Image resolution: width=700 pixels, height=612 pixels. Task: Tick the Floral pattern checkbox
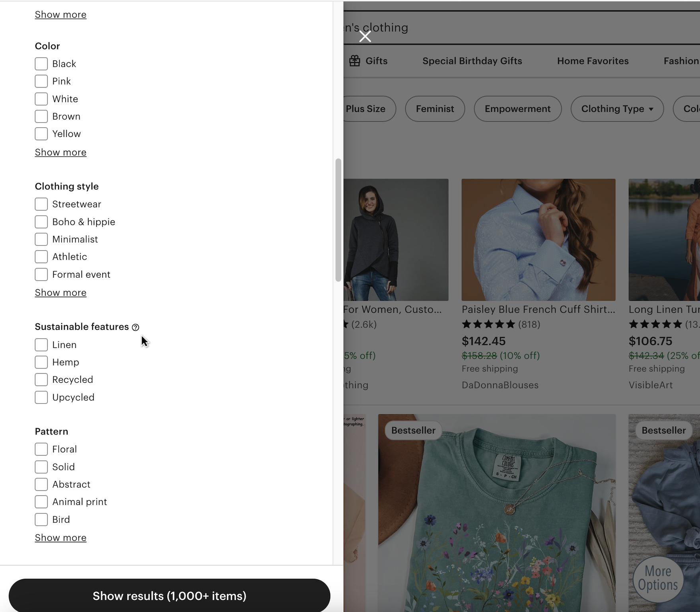(41, 449)
